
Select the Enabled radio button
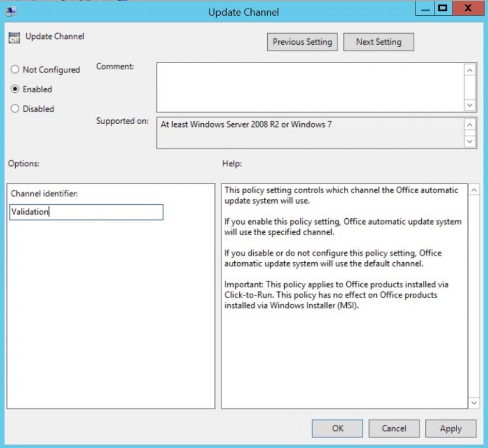point(15,89)
